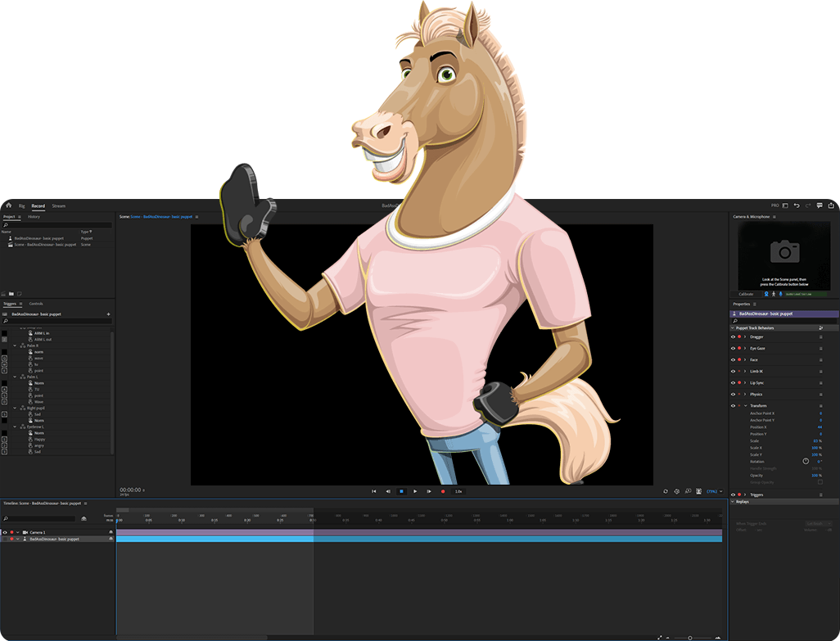The height and width of the screenshot is (641, 840).
Task: Toggle visibility of the Camera 1 track
Action: pyautogui.click(x=5, y=532)
